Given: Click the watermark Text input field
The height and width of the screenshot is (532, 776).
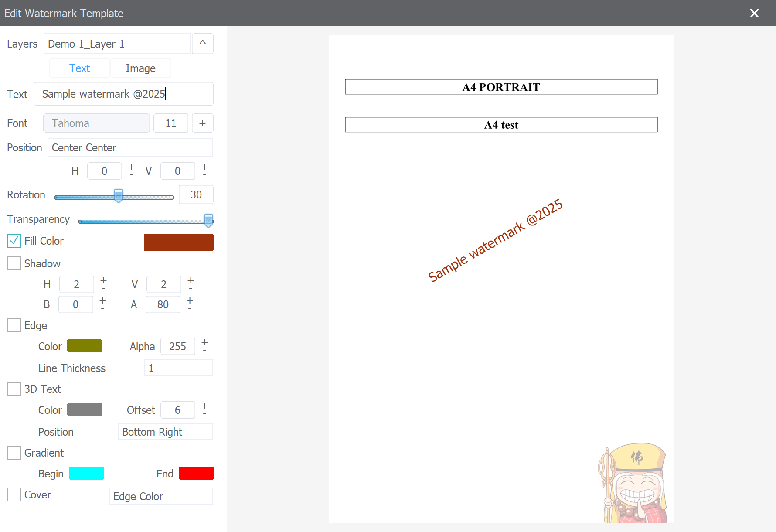Looking at the screenshot, I should point(123,94).
